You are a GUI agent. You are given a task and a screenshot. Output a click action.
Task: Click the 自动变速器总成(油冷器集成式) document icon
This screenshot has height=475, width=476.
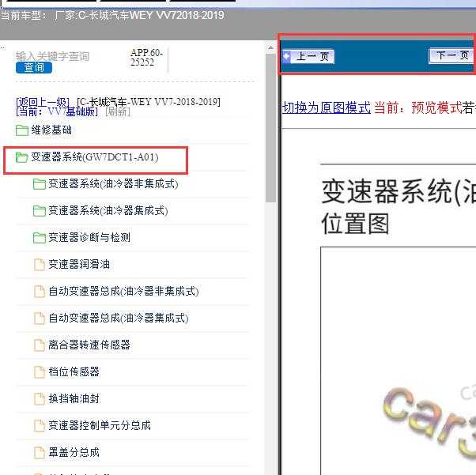(40, 318)
